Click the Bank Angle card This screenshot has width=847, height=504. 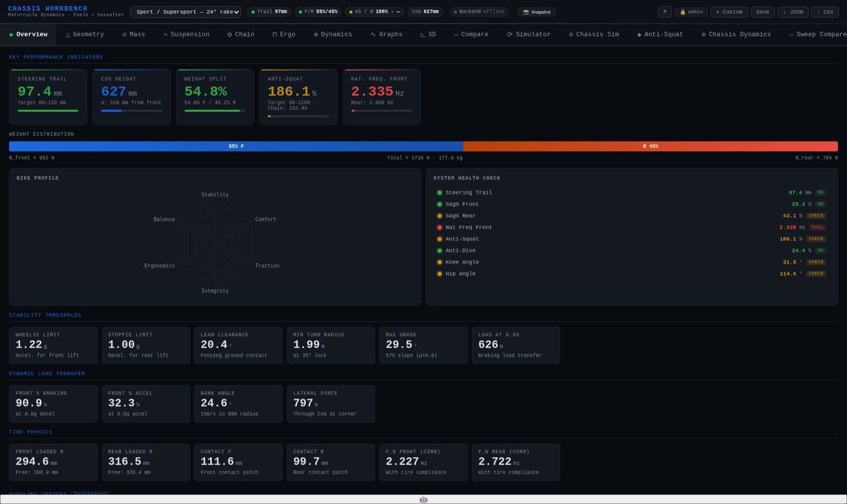[238, 404]
